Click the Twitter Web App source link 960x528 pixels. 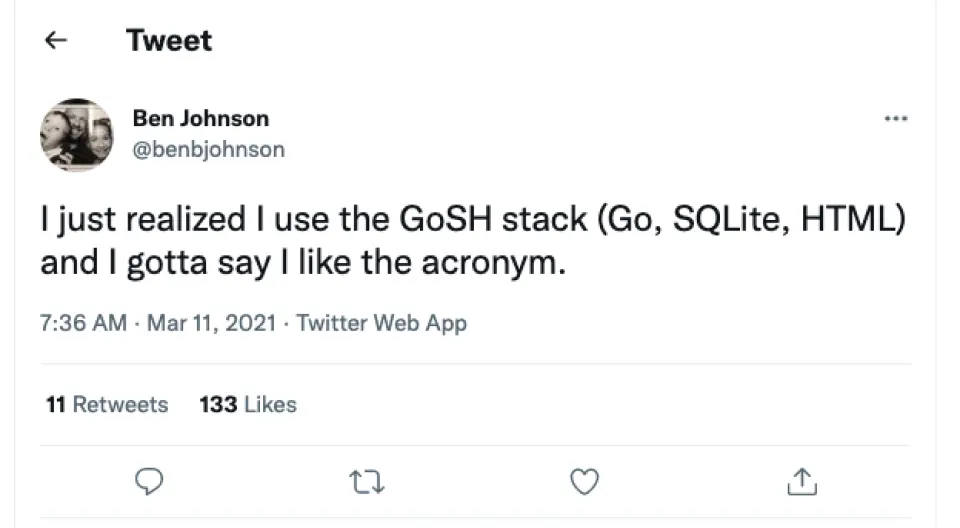pyautogui.click(x=382, y=323)
